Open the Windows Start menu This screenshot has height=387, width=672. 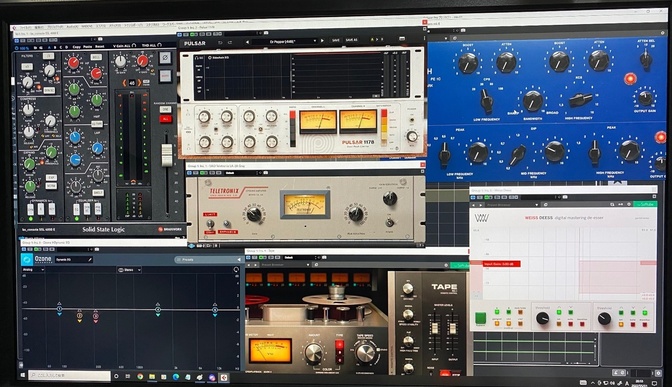pyautogui.click(x=23, y=376)
